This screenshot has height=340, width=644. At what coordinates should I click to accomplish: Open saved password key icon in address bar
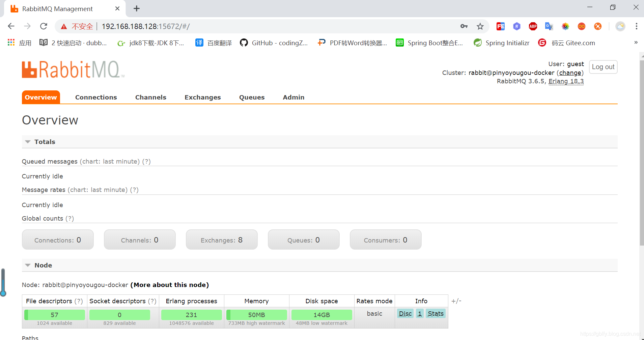click(x=464, y=26)
